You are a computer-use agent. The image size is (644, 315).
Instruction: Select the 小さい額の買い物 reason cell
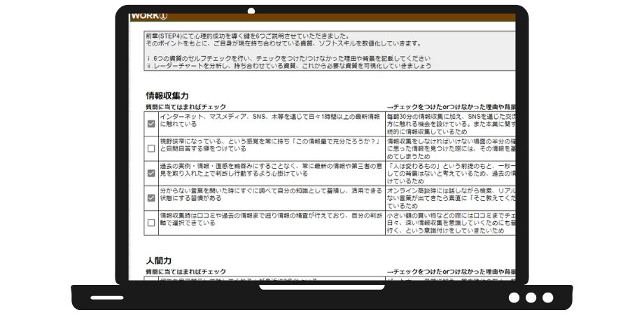click(451, 223)
